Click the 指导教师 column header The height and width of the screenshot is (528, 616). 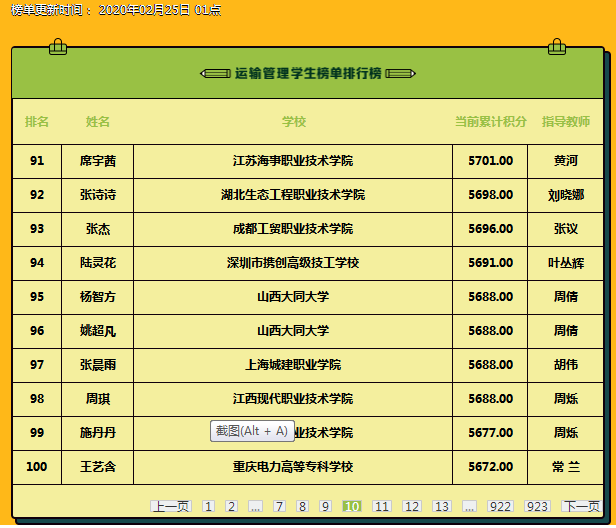(x=566, y=122)
